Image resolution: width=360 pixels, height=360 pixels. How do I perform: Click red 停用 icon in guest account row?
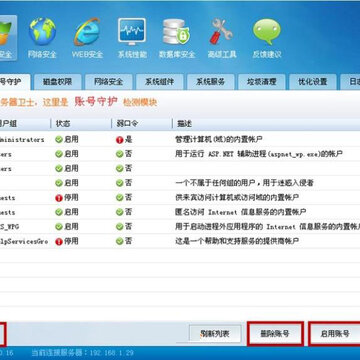pos(59,198)
